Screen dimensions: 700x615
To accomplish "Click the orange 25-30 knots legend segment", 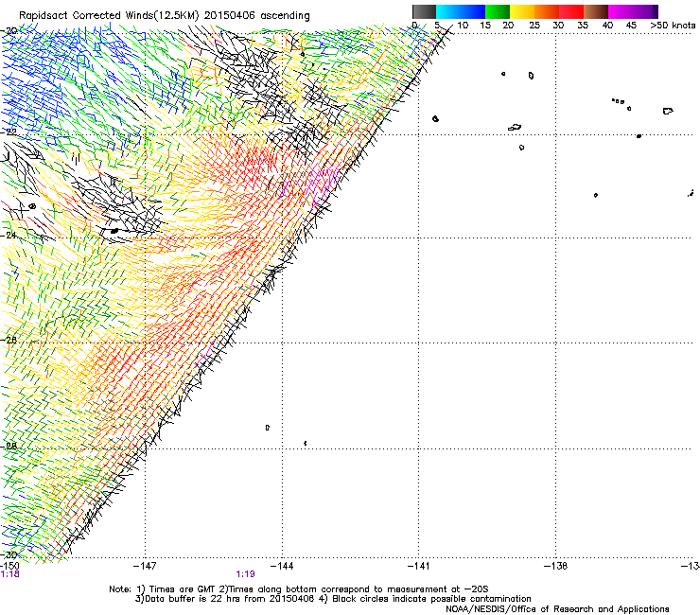I will (x=547, y=11).
